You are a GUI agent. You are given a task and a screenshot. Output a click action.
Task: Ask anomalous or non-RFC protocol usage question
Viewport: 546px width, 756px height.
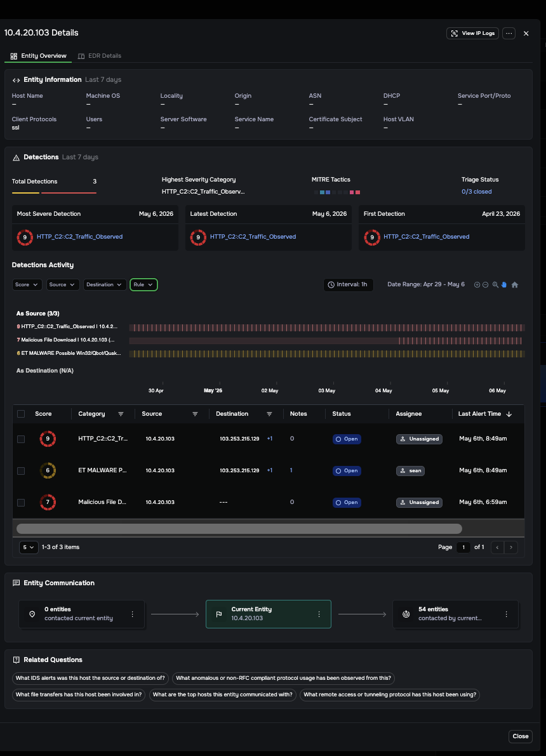coord(284,679)
